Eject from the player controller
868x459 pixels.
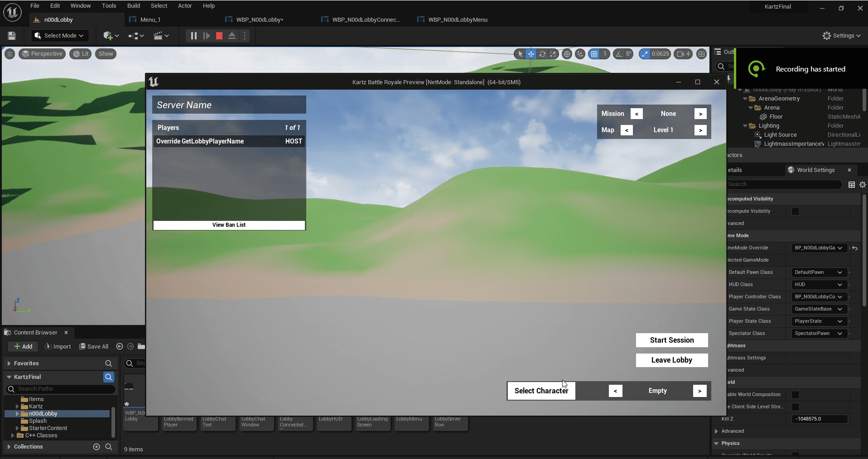[x=232, y=36]
